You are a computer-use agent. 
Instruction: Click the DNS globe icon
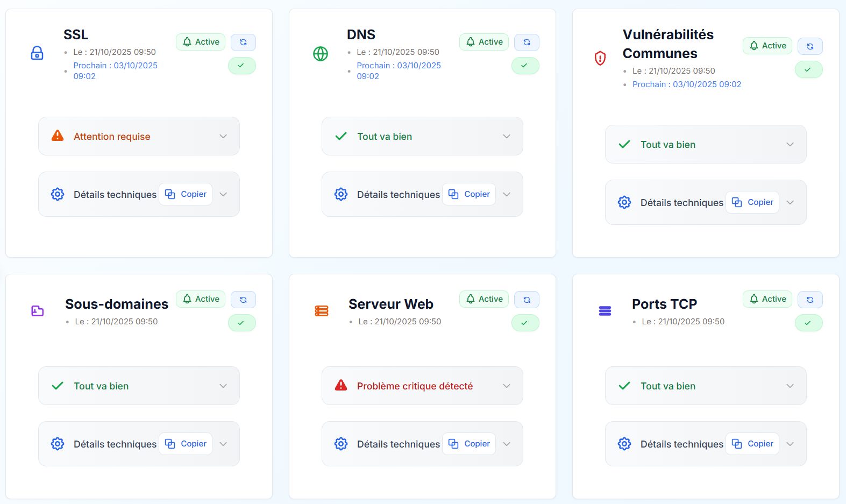point(321,54)
